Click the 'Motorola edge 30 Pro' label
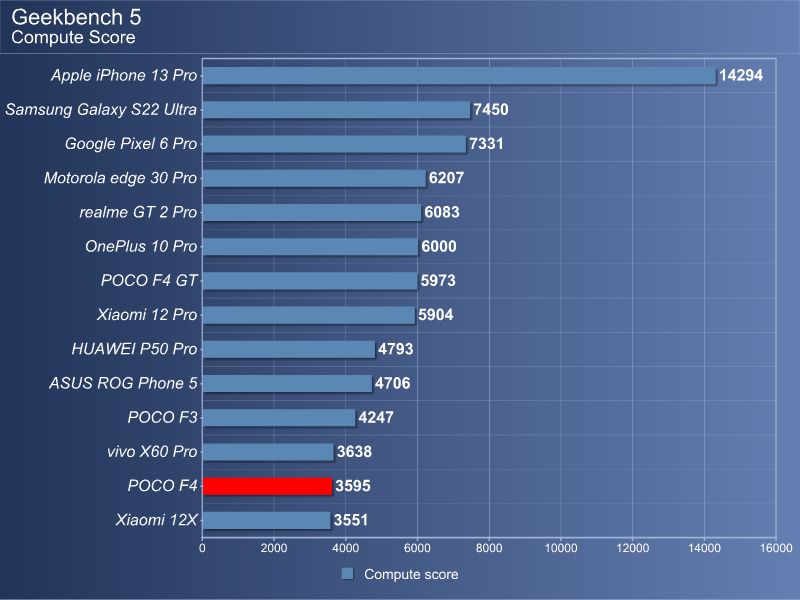Screen dimensions: 800x600 coord(120,178)
